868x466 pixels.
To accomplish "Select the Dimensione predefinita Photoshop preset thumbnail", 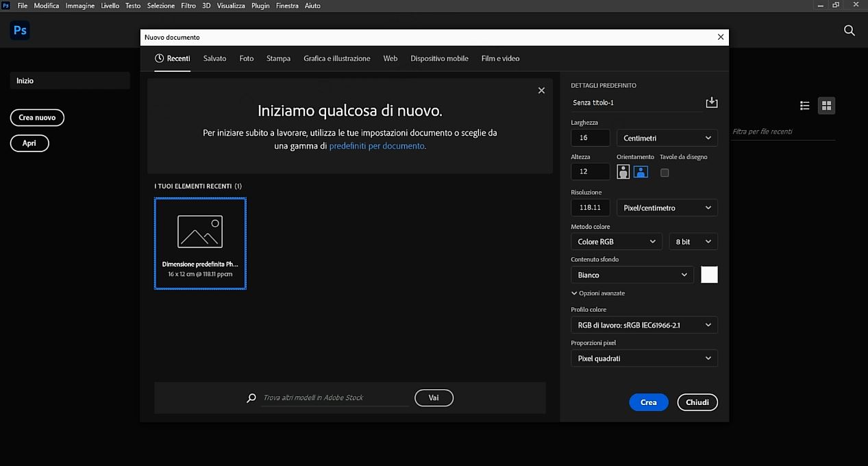I will point(200,243).
